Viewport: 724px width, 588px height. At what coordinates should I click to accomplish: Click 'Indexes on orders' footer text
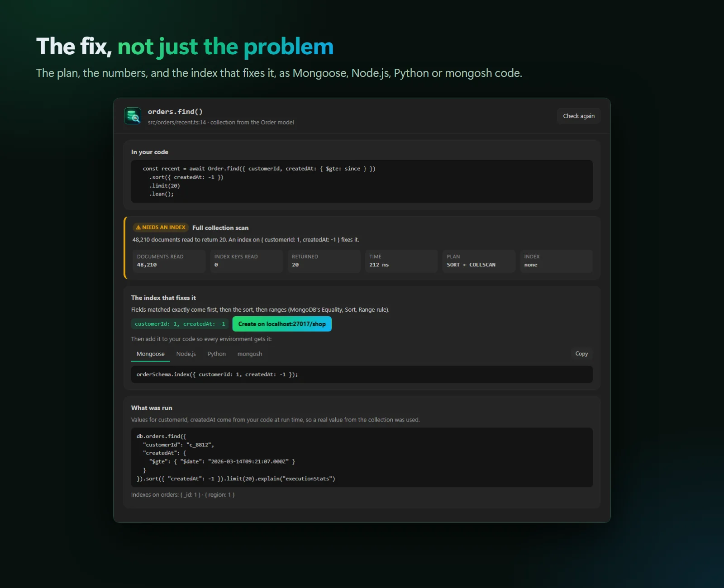pos(183,495)
